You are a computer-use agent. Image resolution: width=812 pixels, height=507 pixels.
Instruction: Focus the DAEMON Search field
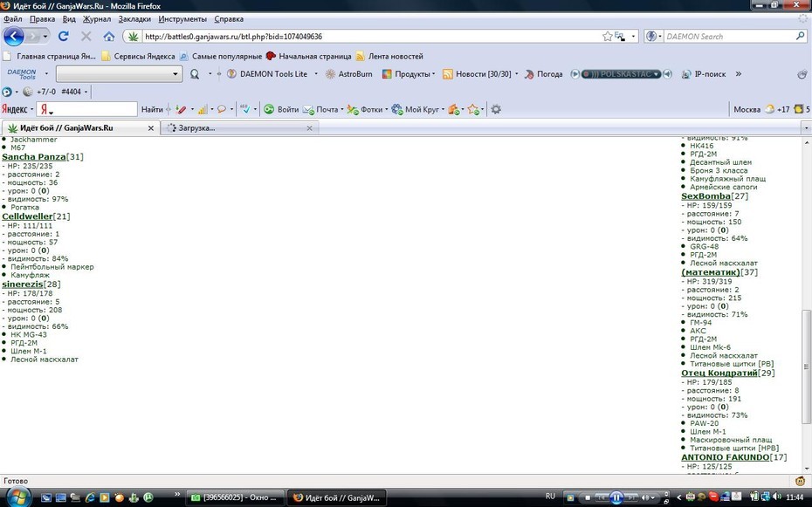729,37
